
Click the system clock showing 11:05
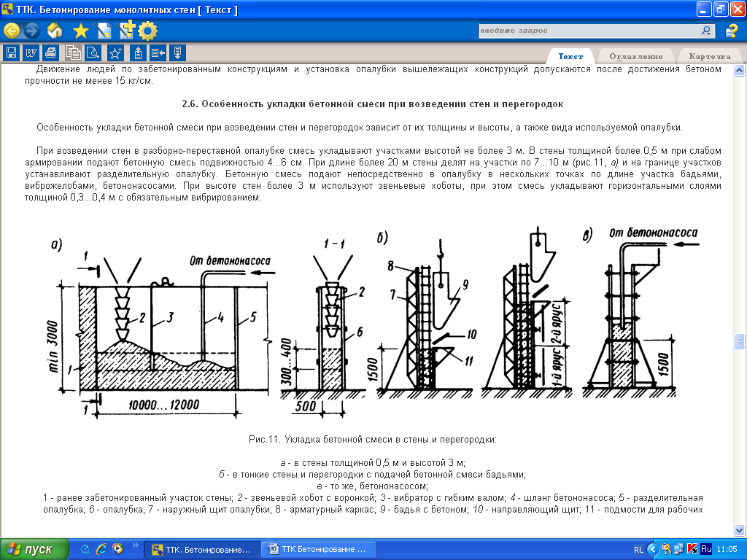pyautogui.click(x=727, y=550)
